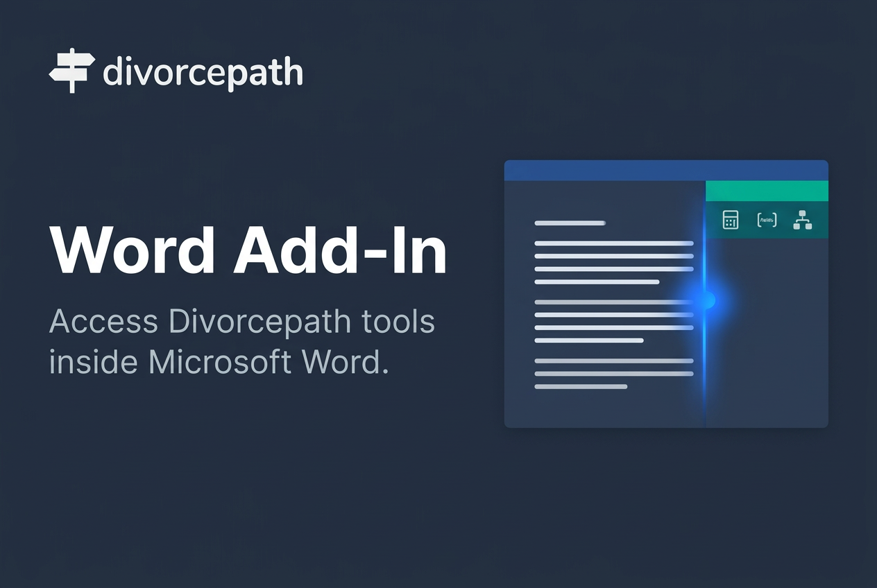Click the hierarchy diagram icon in the panel
877x588 pixels.
[x=803, y=220]
